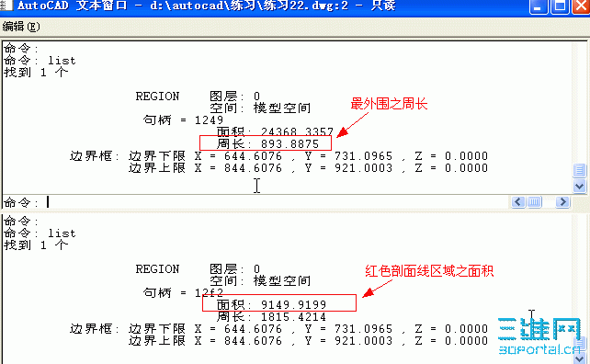Screen dimensions: 590x364
Task: Click the 命令: list line in upper listing
Action: click(40, 61)
